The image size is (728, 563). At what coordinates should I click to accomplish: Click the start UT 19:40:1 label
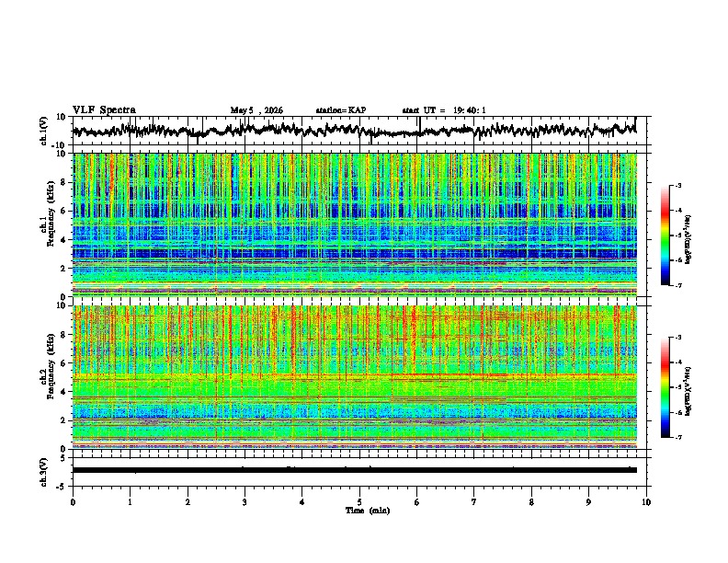pyautogui.click(x=444, y=110)
